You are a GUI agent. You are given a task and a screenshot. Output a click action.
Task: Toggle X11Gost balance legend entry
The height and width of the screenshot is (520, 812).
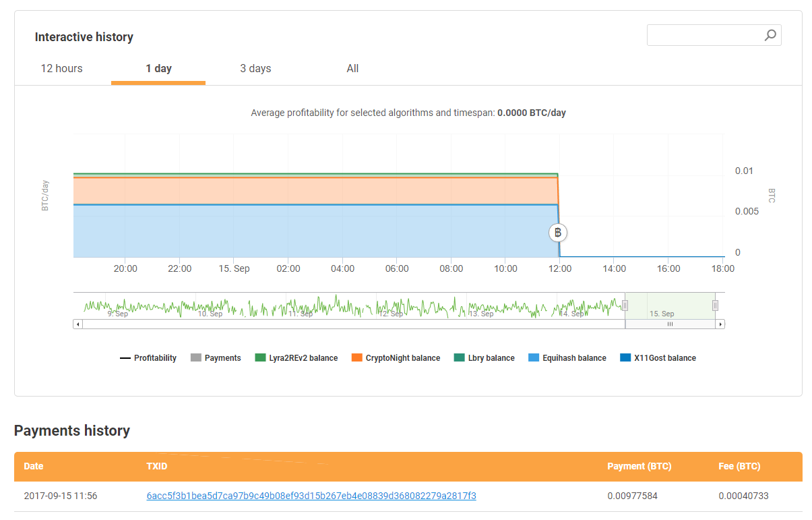pyautogui.click(x=658, y=358)
